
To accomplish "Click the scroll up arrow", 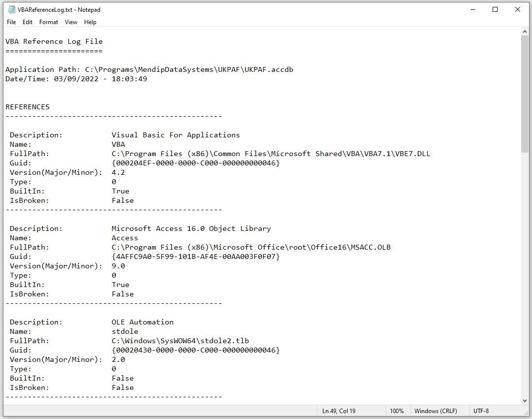I will (x=525, y=32).
